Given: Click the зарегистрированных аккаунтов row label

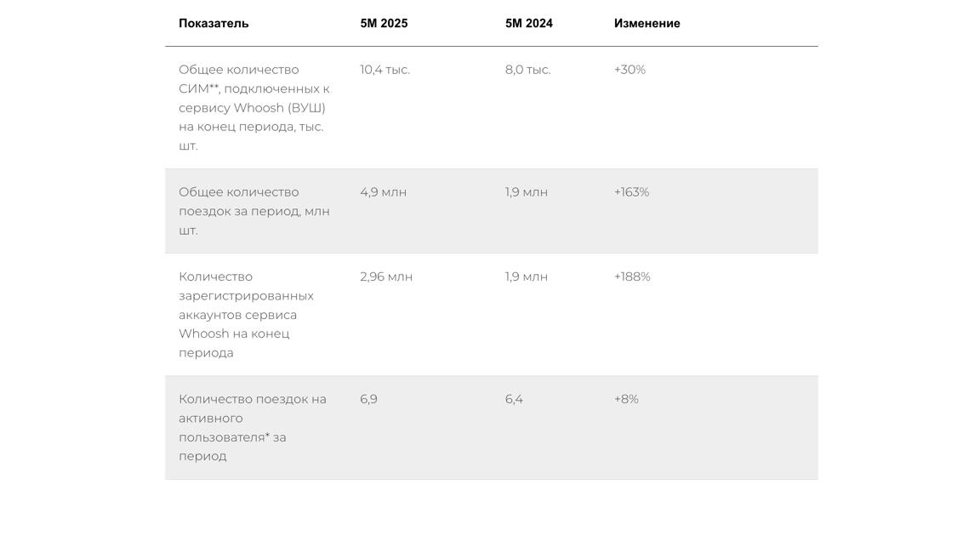Looking at the screenshot, I should point(246,315).
